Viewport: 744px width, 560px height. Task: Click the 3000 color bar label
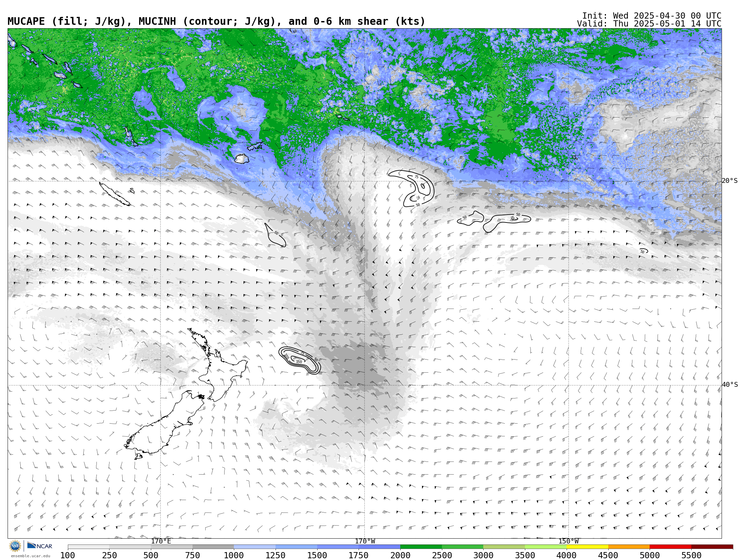point(483,555)
